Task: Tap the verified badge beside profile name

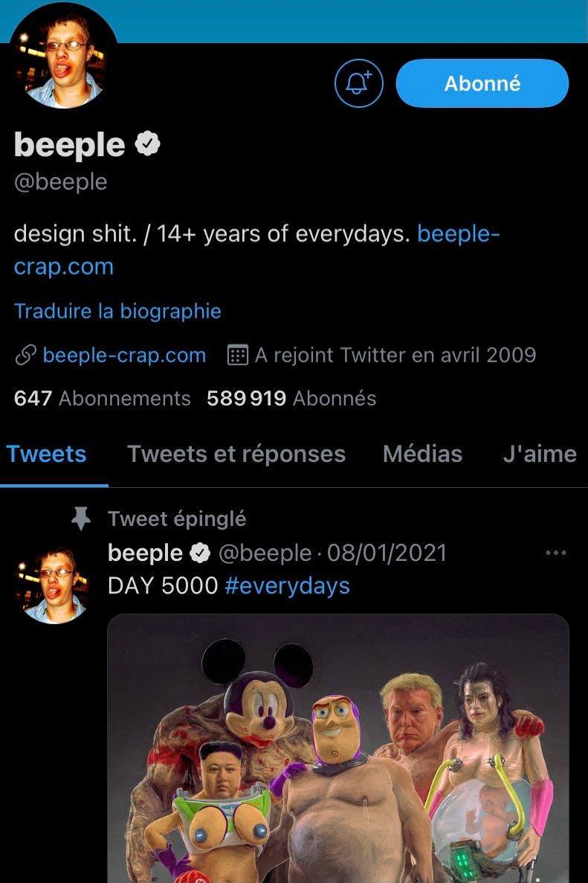Action: click(148, 144)
